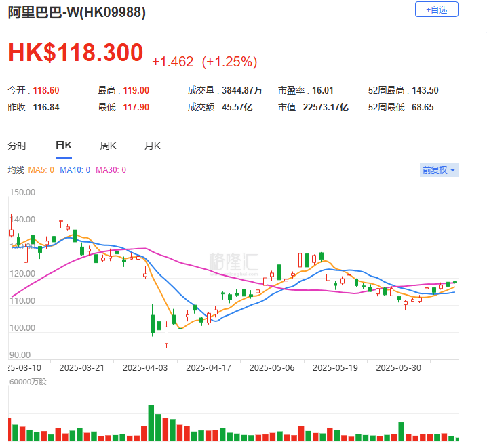Click 市盈率 value 16.01
Screen dimensions: 487x448
click(322, 90)
